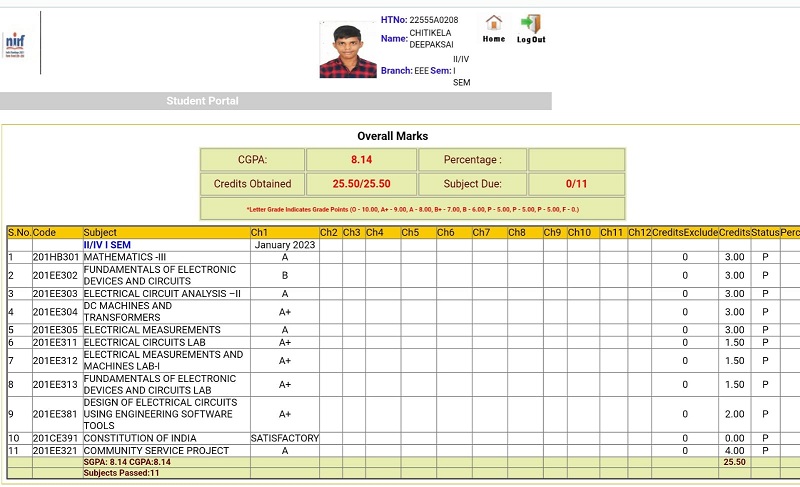This screenshot has width=800, height=487.
Task: Click the Subject column header
Action: click(166, 233)
